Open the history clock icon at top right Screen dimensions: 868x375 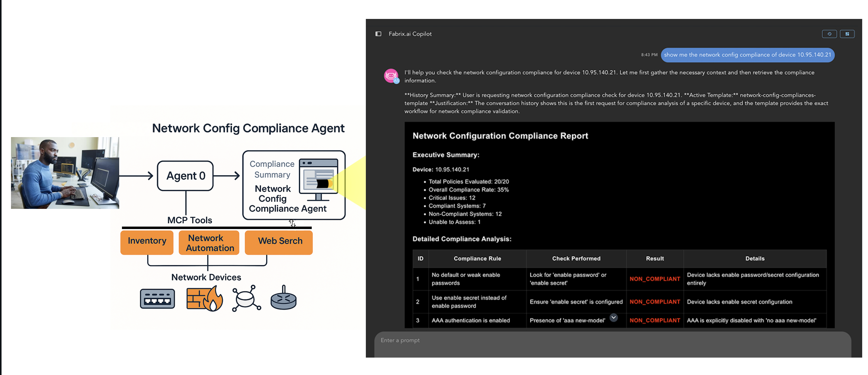tap(829, 34)
